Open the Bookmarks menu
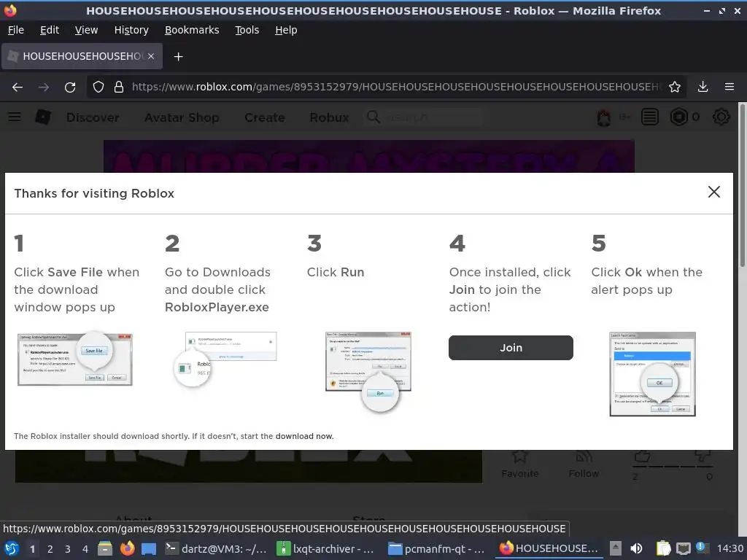Image resolution: width=747 pixels, height=560 pixels. pos(192,30)
